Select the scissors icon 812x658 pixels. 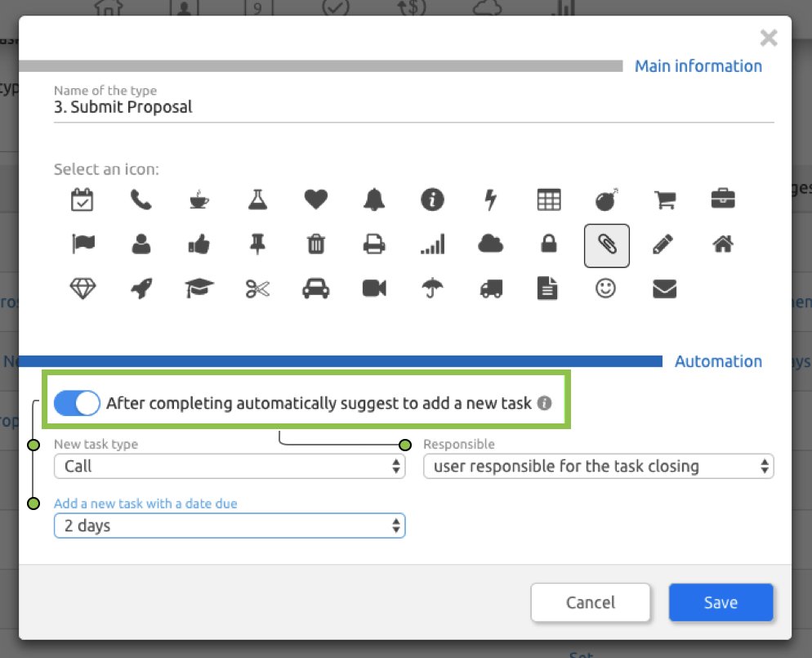[257, 289]
